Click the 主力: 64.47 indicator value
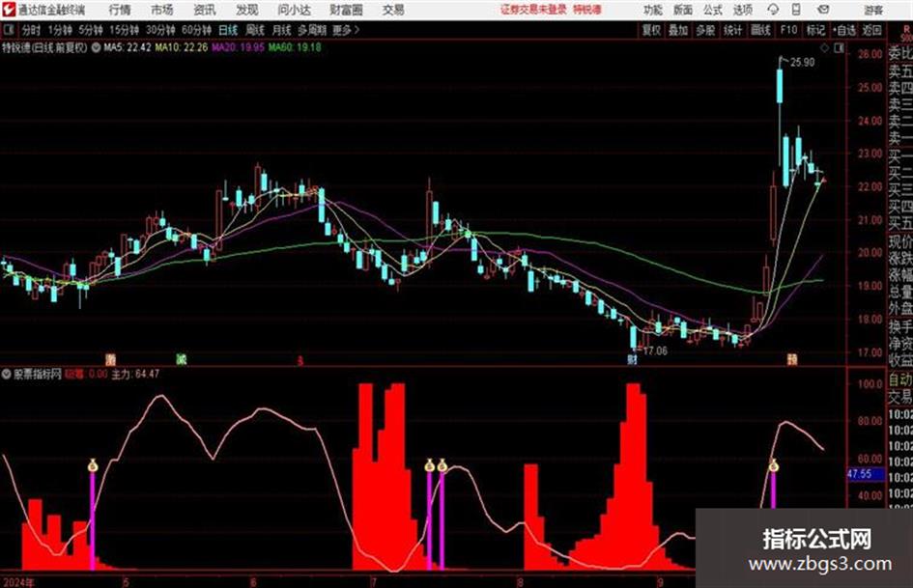 135,374
